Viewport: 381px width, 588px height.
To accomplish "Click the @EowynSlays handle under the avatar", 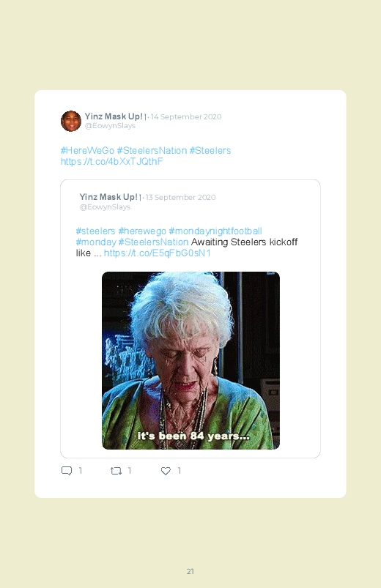I will pos(110,126).
